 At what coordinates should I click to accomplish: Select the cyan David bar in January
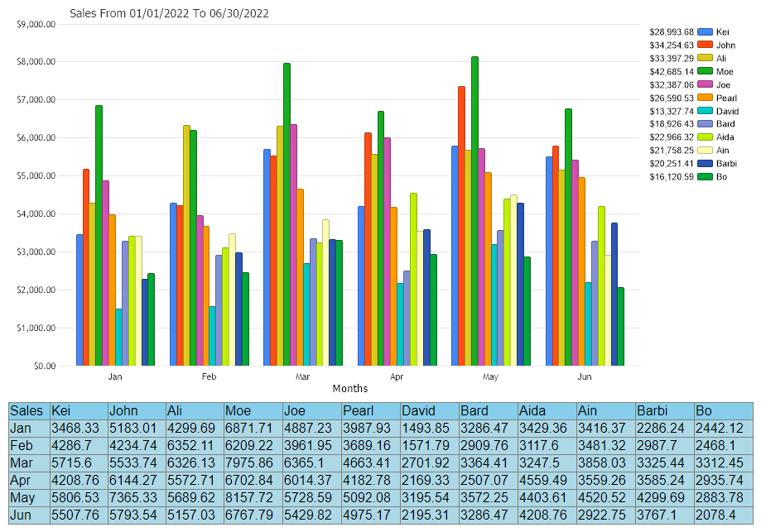coord(118,337)
